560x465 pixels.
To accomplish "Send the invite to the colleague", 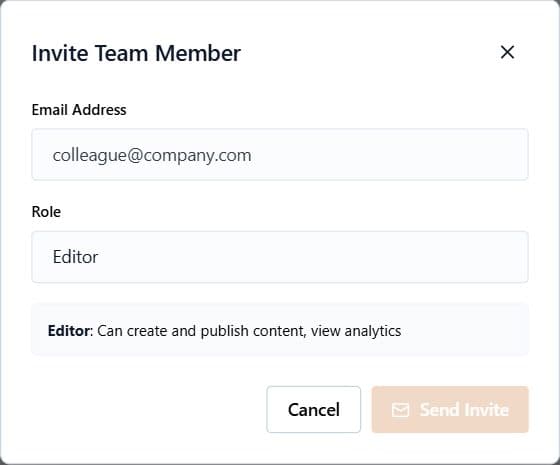I will pos(450,409).
